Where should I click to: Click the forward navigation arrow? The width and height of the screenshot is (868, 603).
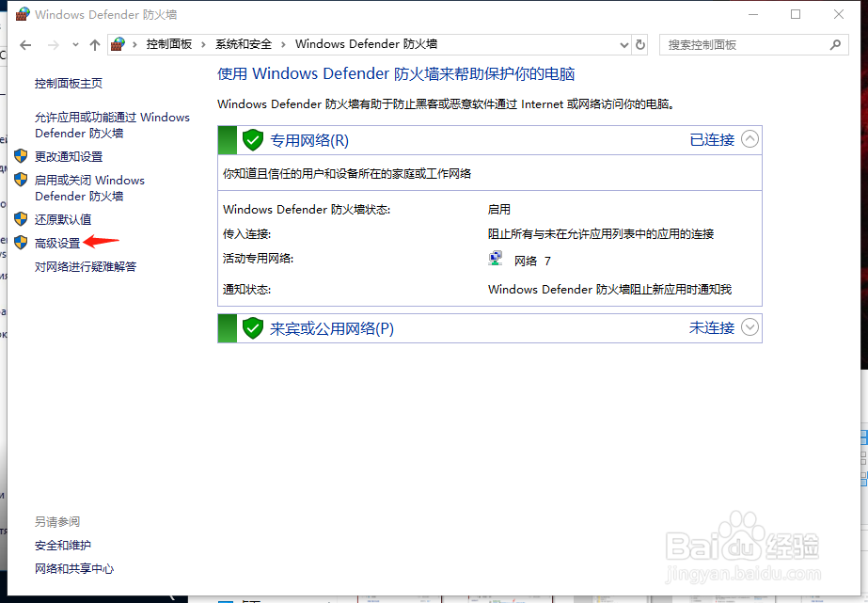(x=54, y=45)
